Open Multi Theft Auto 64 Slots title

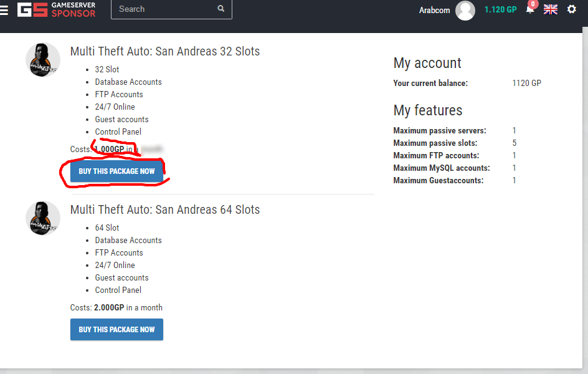pos(164,209)
